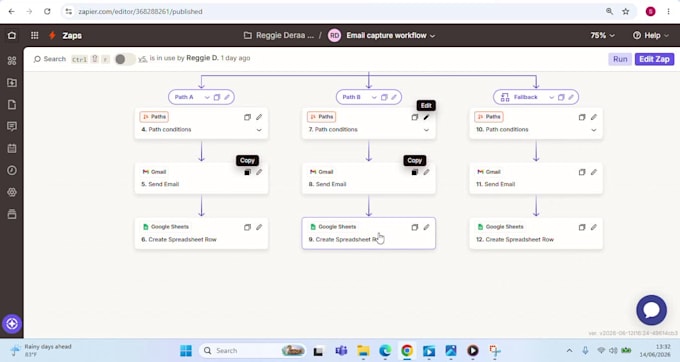
Task: Open the sidebar calendar icon
Action: pos(12,148)
